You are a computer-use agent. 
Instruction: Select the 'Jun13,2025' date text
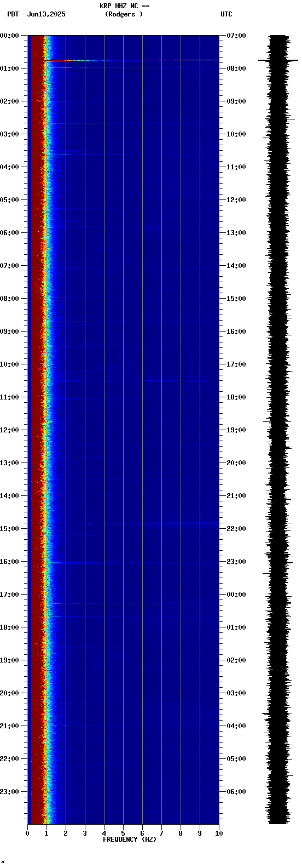46,14
